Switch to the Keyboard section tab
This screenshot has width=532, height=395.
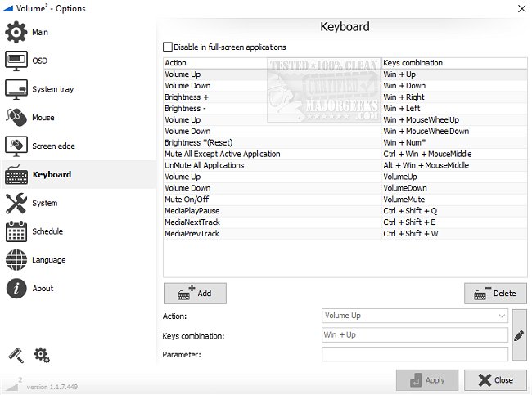(51, 174)
